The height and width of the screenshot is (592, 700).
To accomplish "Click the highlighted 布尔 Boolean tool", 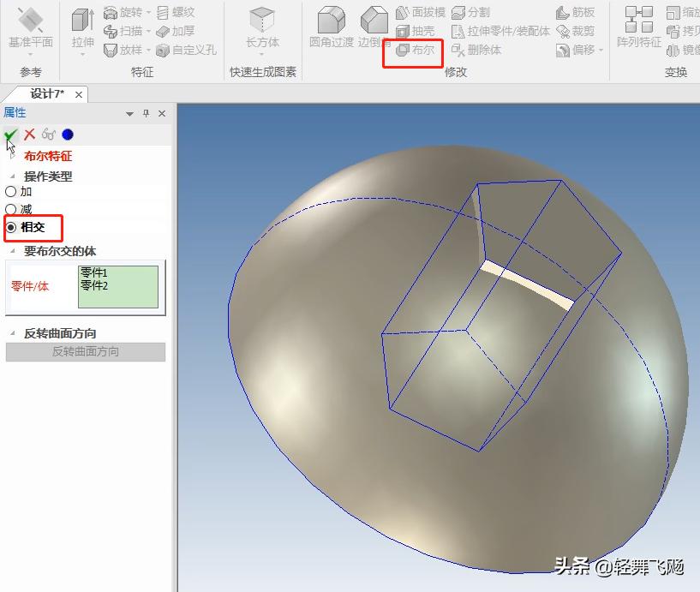I will (x=413, y=51).
